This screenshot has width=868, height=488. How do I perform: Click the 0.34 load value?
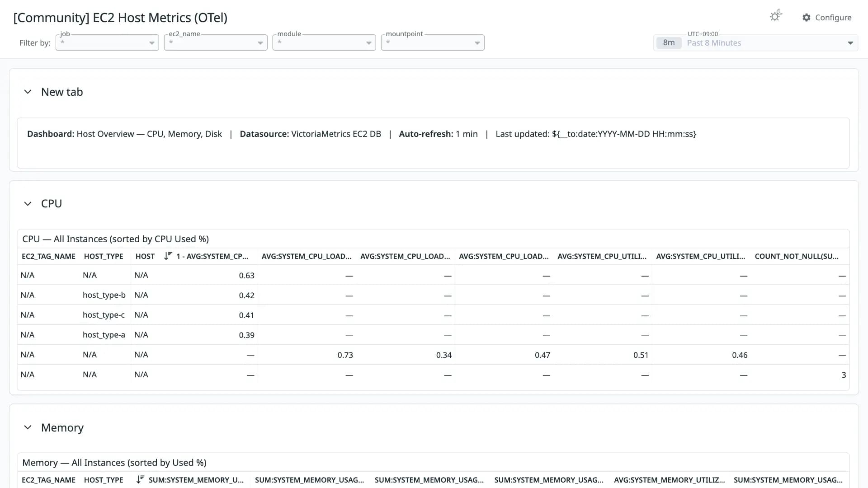[443, 355]
